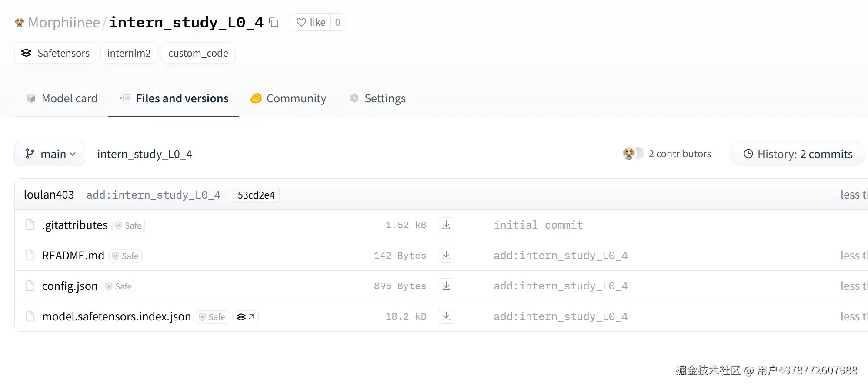Open the initial commit message link
Viewport: 868px width, 387px height.
click(538, 225)
